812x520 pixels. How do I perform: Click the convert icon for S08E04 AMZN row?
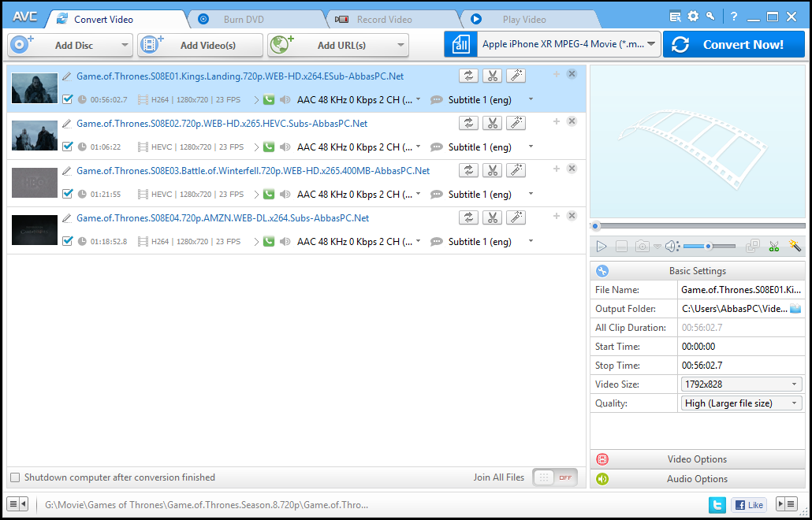[x=468, y=217]
